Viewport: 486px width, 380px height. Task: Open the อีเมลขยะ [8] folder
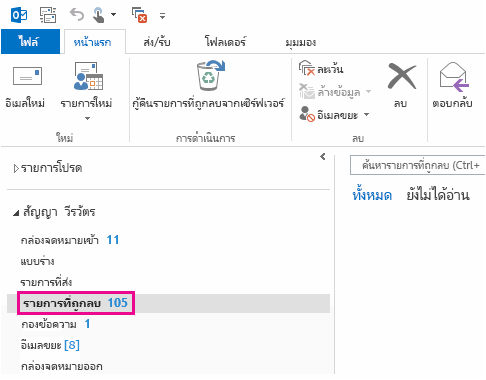[50, 345]
